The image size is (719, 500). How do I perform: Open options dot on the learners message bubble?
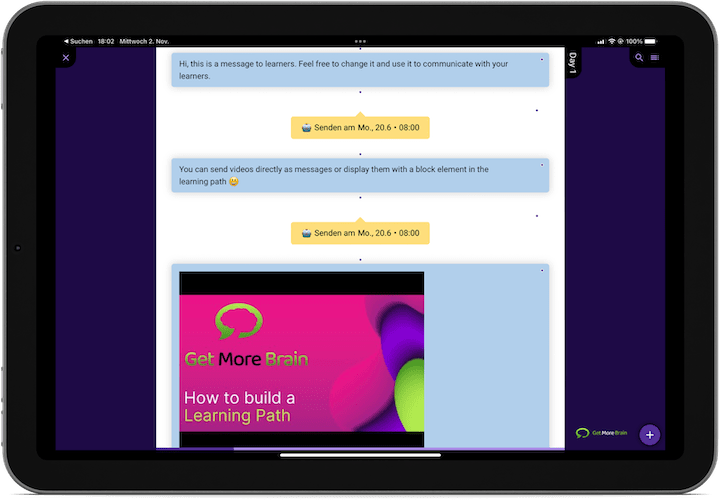click(542, 59)
